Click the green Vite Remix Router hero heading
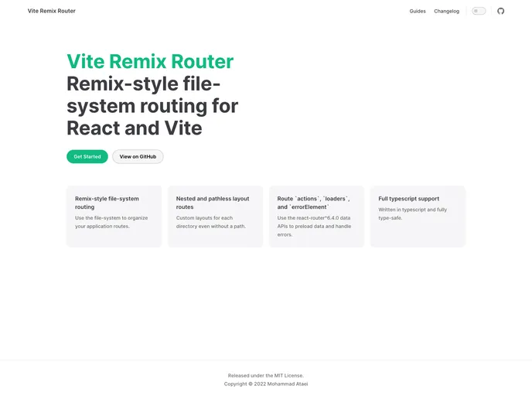 150,61
